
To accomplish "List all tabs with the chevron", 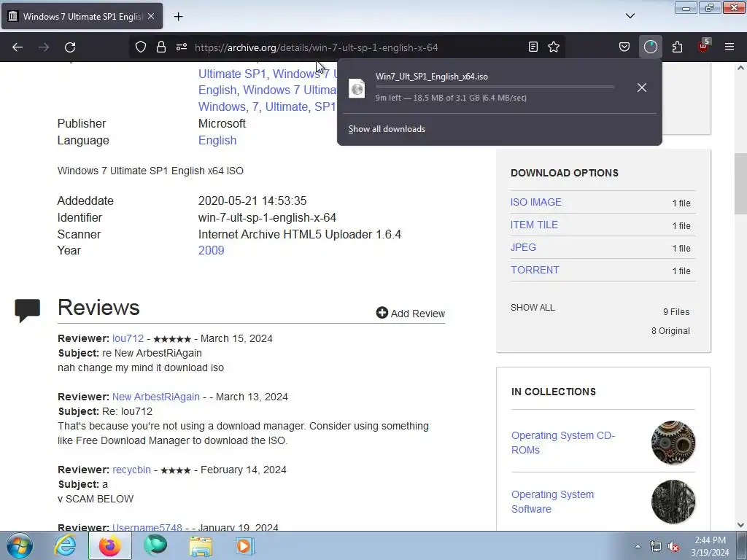I will pyautogui.click(x=630, y=16).
